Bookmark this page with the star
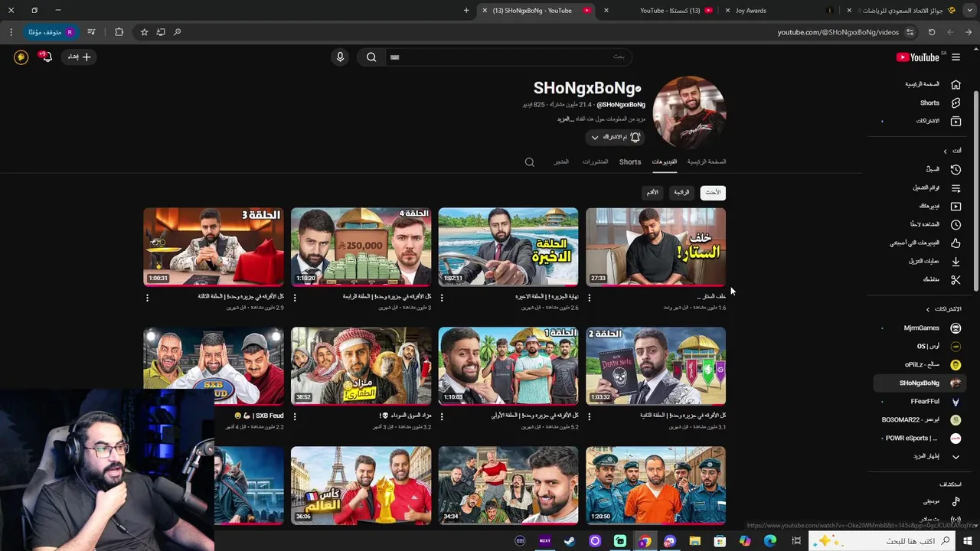The width and height of the screenshot is (980, 551). click(144, 32)
